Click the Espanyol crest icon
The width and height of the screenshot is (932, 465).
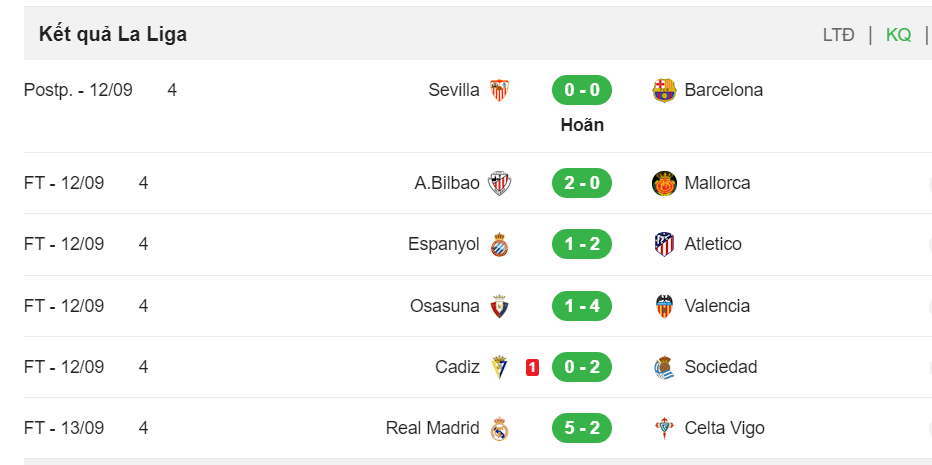[x=499, y=244]
